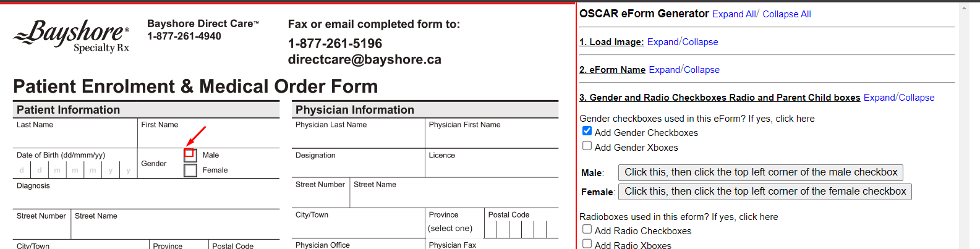Uncheck Add Gender Checkboxes option
Screen dimensions: 980x249
pyautogui.click(x=587, y=131)
